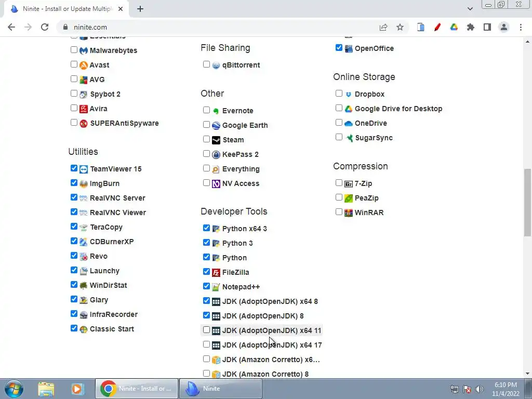The width and height of the screenshot is (532, 399).
Task: Click the Google Drive for Desktop icon
Action: [x=349, y=109]
